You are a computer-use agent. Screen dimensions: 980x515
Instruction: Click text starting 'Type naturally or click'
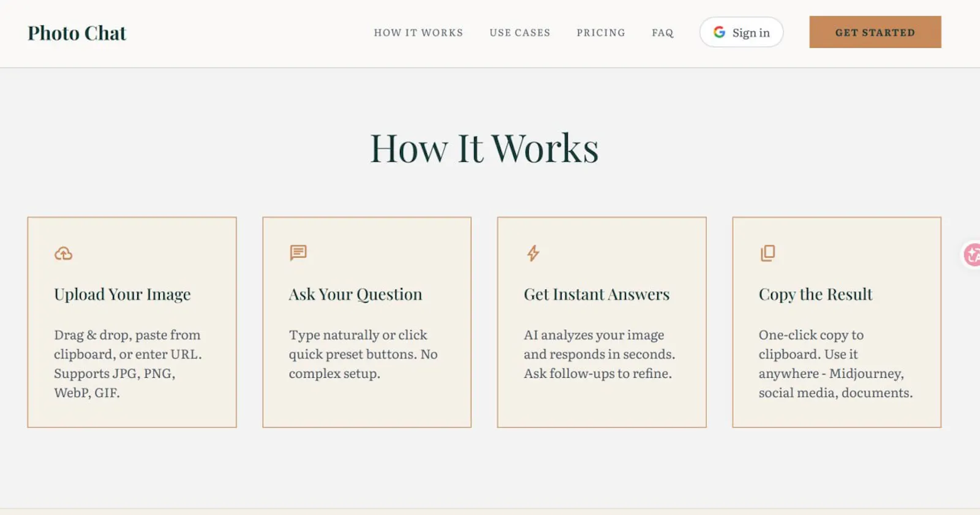(363, 354)
